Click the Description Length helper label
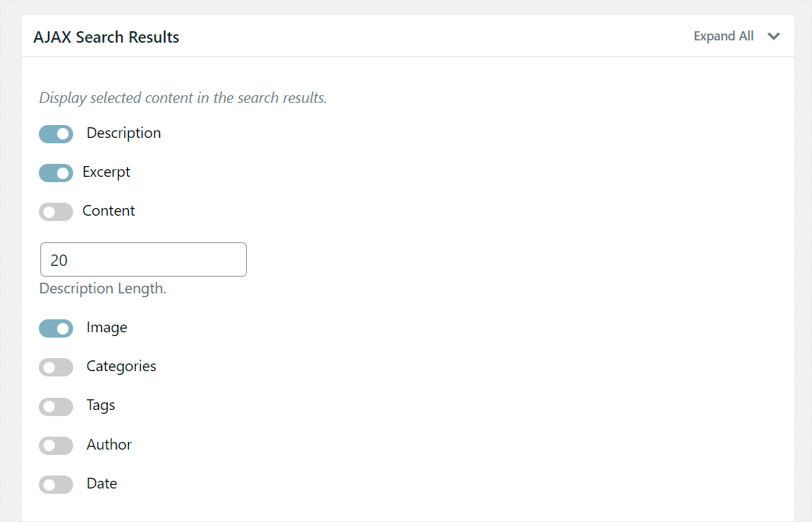The height and width of the screenshot is (522, 812). pyautogui.click(x=102, y=288)
